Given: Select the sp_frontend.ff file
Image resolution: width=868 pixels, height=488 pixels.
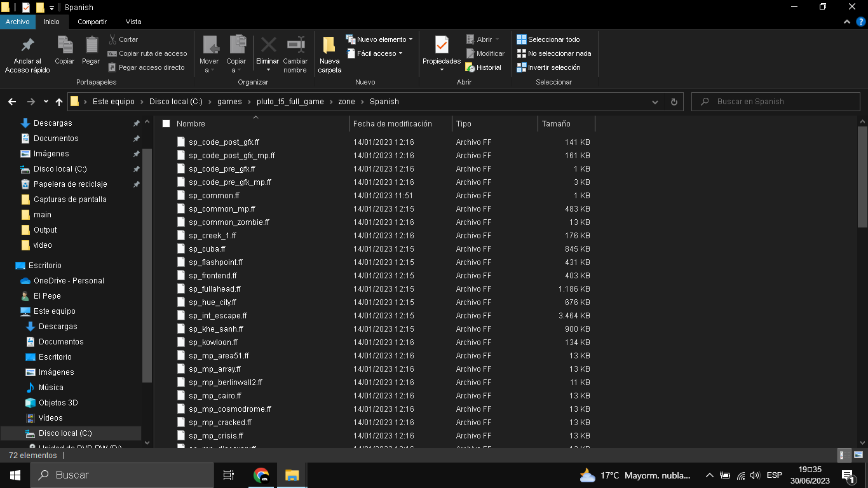Looking at the screenshot, I should [x=212, y=276].
